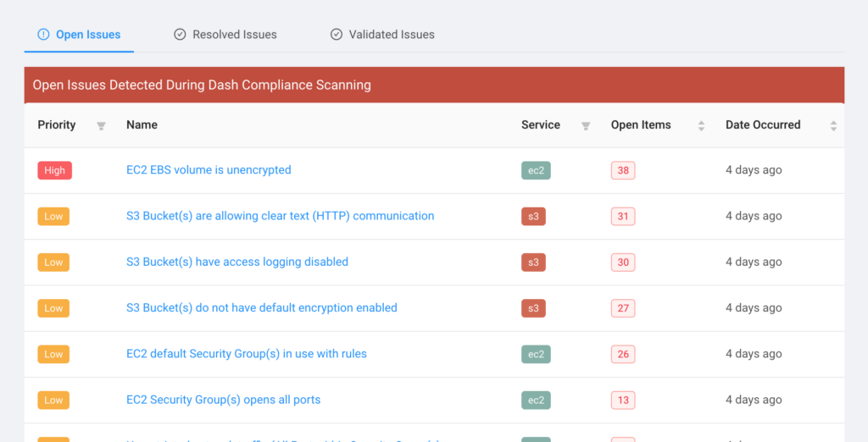Sort by the Open Items column arrows
This screenshot has height=442, width=868.
(x=701, y=125)
